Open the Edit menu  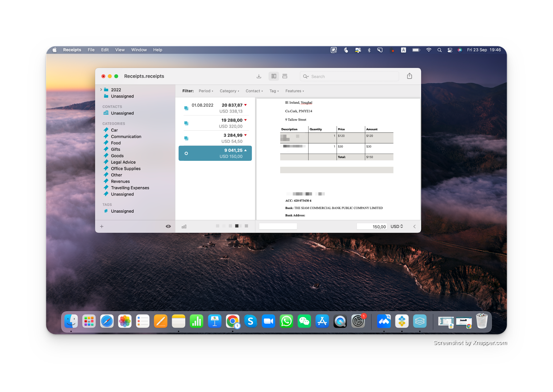pyautogui.click(x=105, y=50)
